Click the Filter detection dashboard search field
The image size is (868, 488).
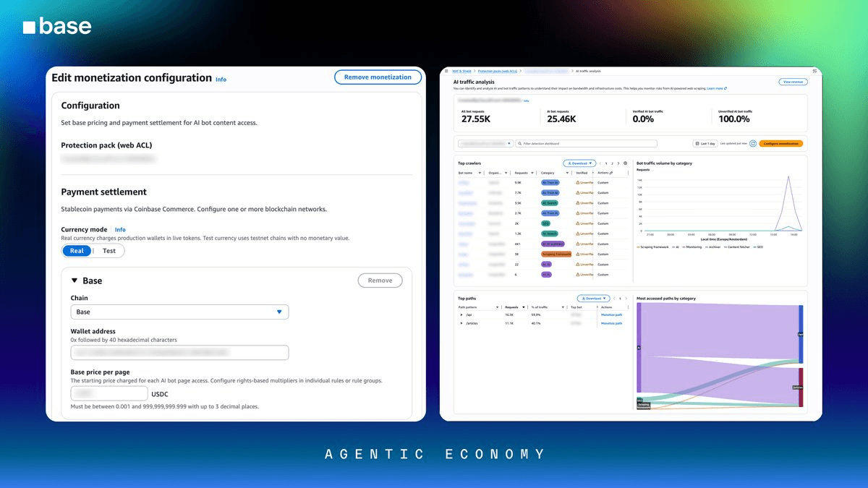point(586,143)
